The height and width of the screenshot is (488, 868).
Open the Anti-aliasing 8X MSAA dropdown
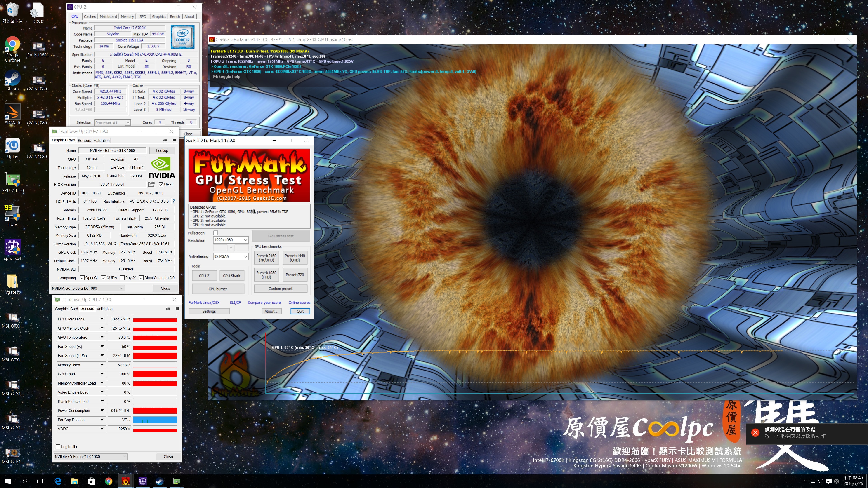click(x=231, y=256)
